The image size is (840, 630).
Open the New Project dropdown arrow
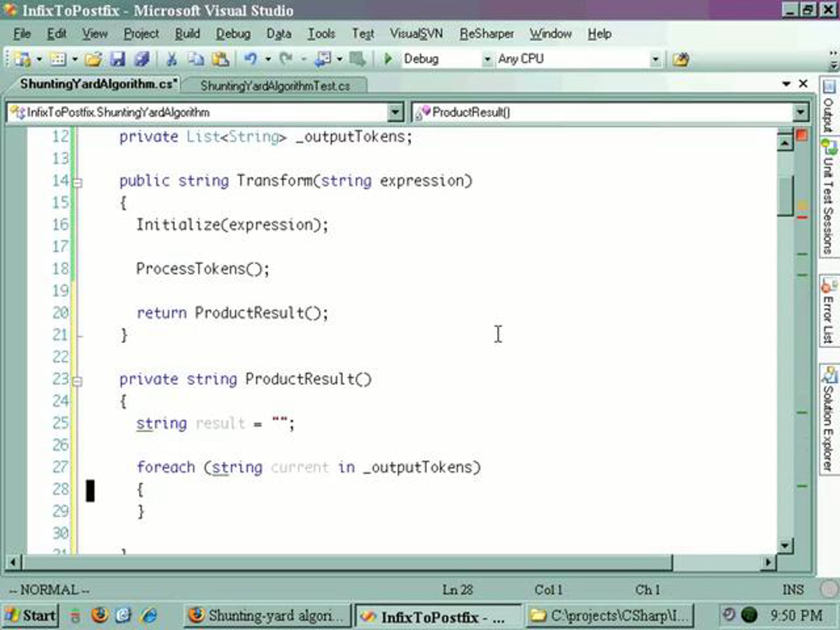39,59
